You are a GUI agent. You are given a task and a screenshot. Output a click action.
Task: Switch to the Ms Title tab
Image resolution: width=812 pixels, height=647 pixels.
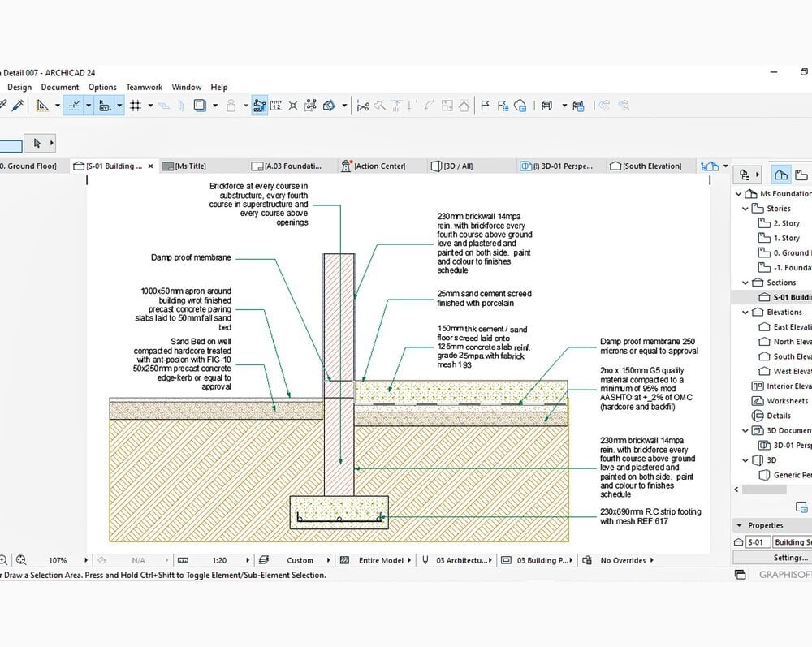(x=202, y=166)
